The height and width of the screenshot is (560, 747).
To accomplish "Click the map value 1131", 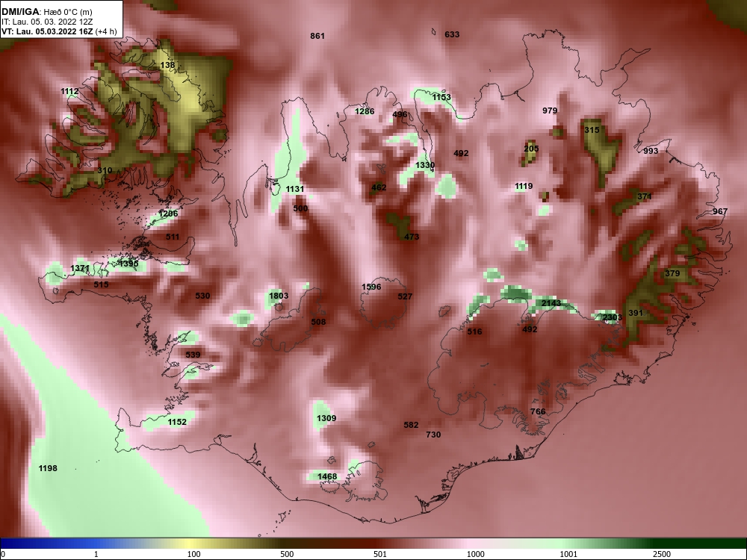I will pos(295,189).
